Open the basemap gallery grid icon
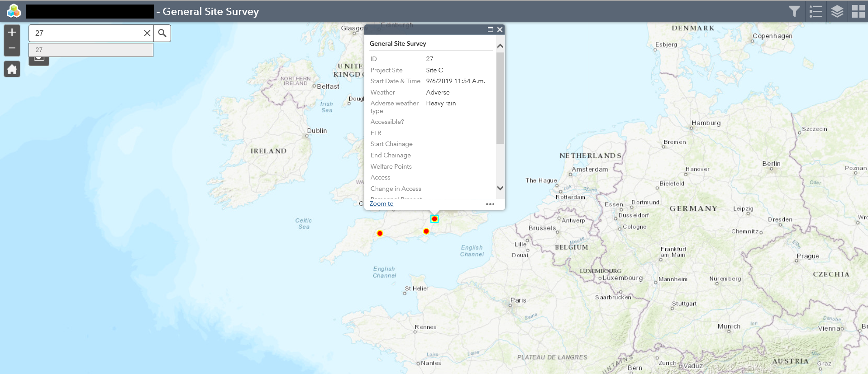 click(x=858, y=11)
